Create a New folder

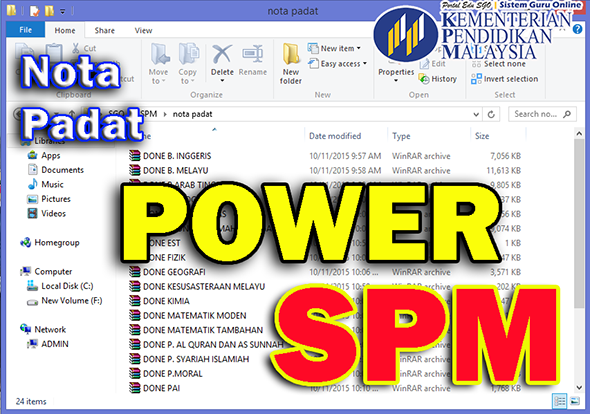291,63
